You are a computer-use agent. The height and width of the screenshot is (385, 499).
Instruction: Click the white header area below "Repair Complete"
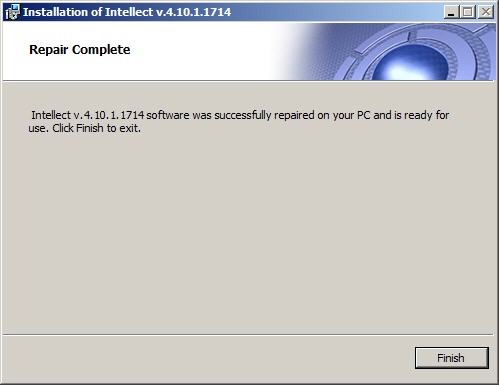pyautogui.click(x=133, y=69)
